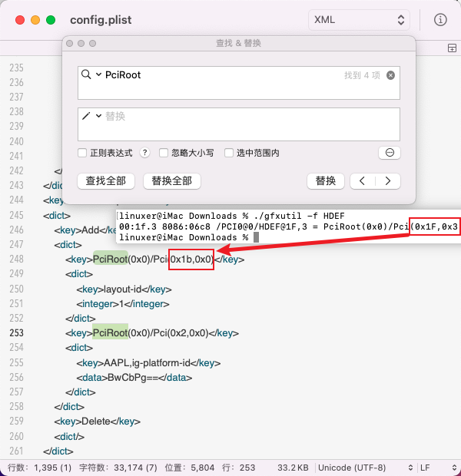
Task: Click the split editor icon
Action: coord(452,48)
